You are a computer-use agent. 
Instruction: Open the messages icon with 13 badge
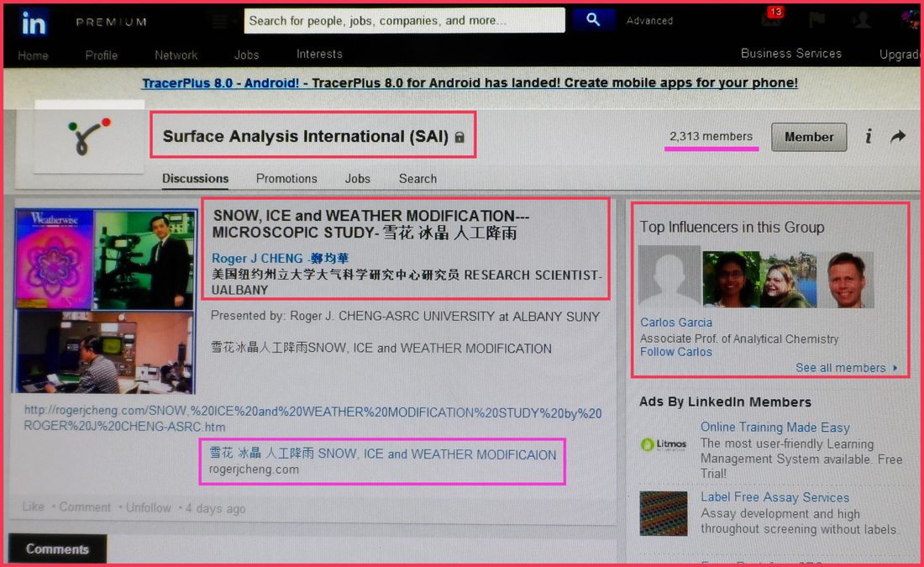771,20
